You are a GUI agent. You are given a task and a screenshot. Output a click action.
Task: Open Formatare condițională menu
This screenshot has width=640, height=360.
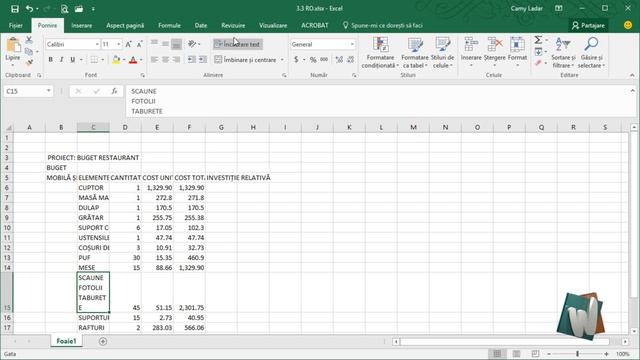click(x=380, y=52)
